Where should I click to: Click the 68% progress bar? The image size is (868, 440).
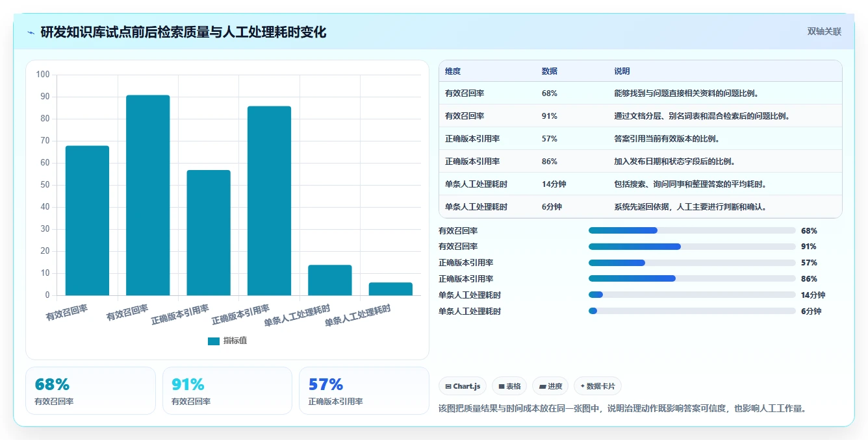point(692,230)
